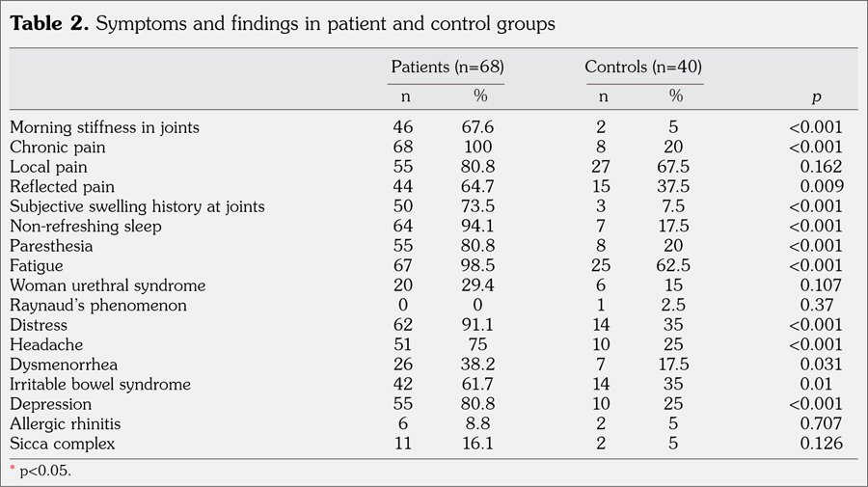Select the Patients (n=68) column header
The width and height of the screenshot is (868, 487).
(x=447, y=67)
